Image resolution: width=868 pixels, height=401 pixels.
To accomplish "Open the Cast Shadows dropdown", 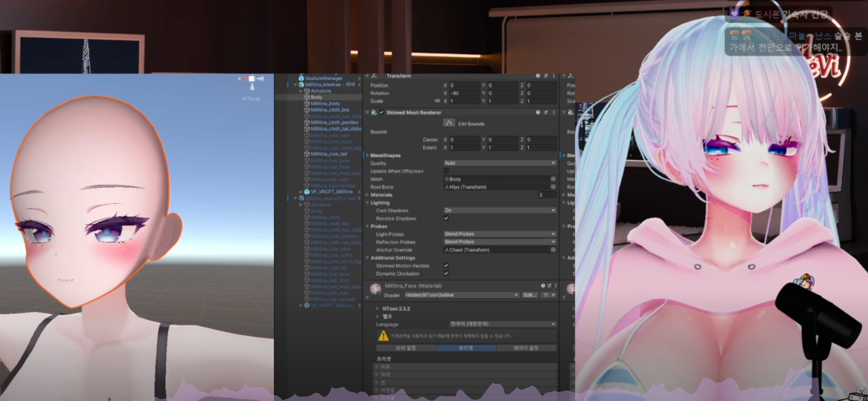I will click(x=500, y=210).
